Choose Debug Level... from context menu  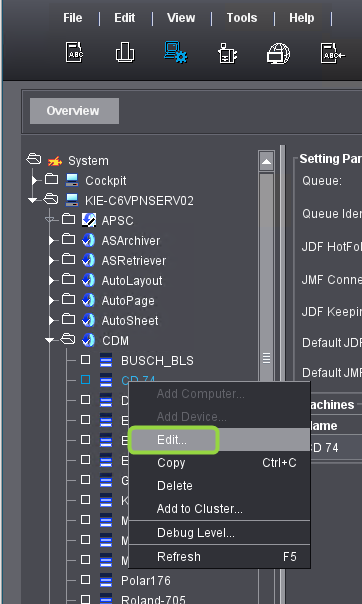pyautogui.click(x=219, y=533)
